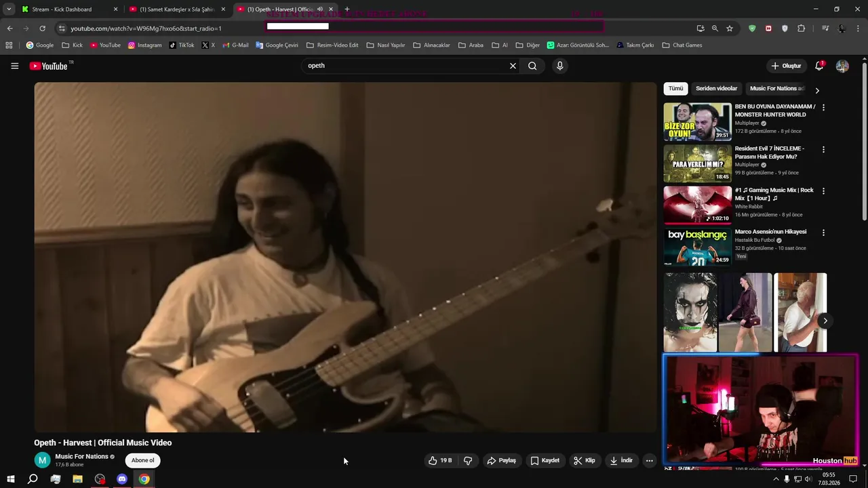Open the Araba bookmark folder
Viewport: 868px width, 488px height.
point(471,45)
